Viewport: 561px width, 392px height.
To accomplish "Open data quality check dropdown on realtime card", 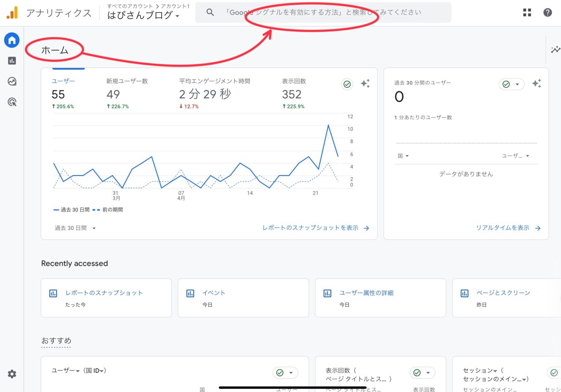I will pyautogui.click(x=512, y=84).
